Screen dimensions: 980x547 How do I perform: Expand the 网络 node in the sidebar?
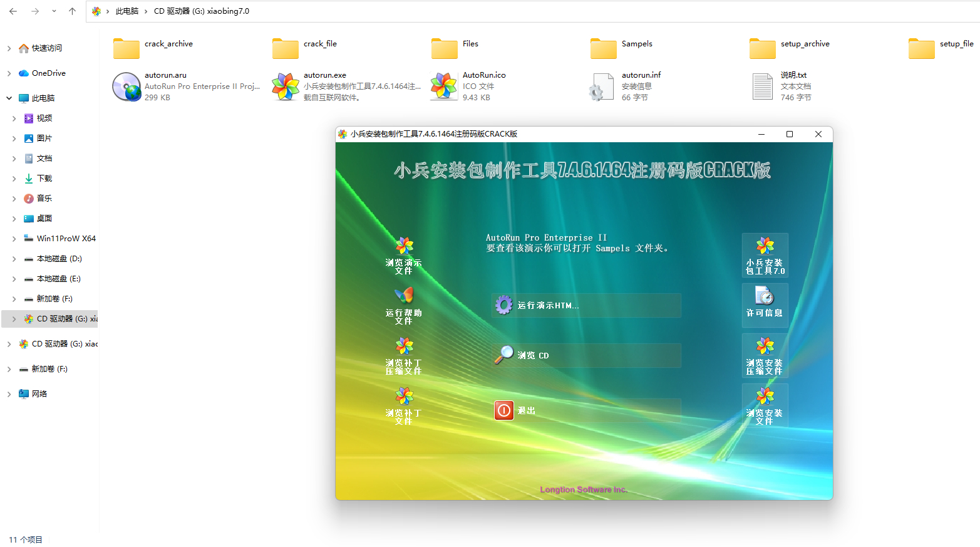coord(9,393)
